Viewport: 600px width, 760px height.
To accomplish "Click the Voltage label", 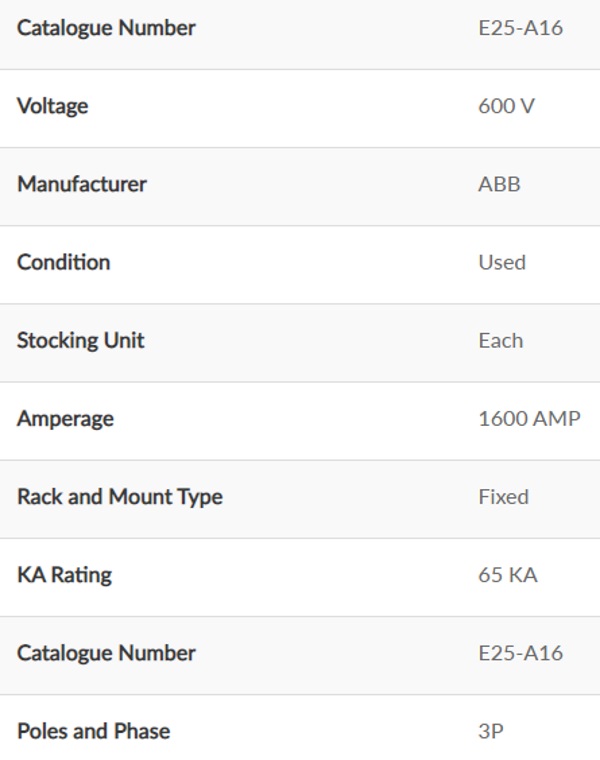I will 53,106.
